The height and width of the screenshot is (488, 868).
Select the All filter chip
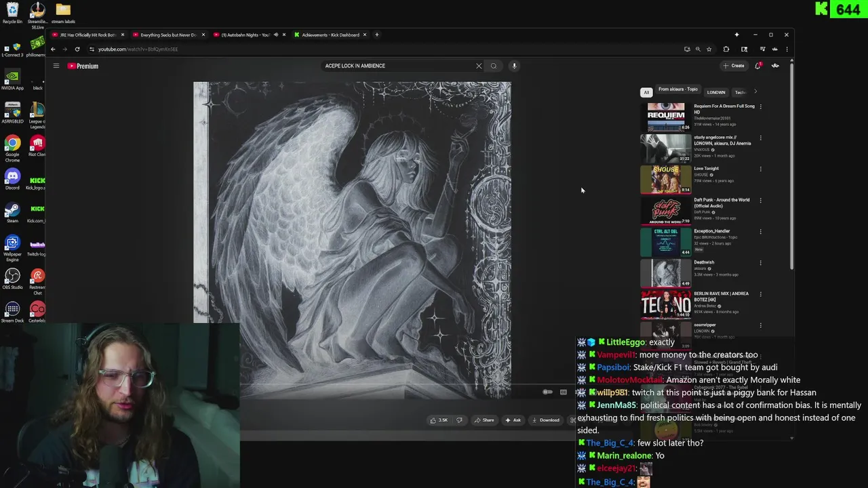point(646,92)
